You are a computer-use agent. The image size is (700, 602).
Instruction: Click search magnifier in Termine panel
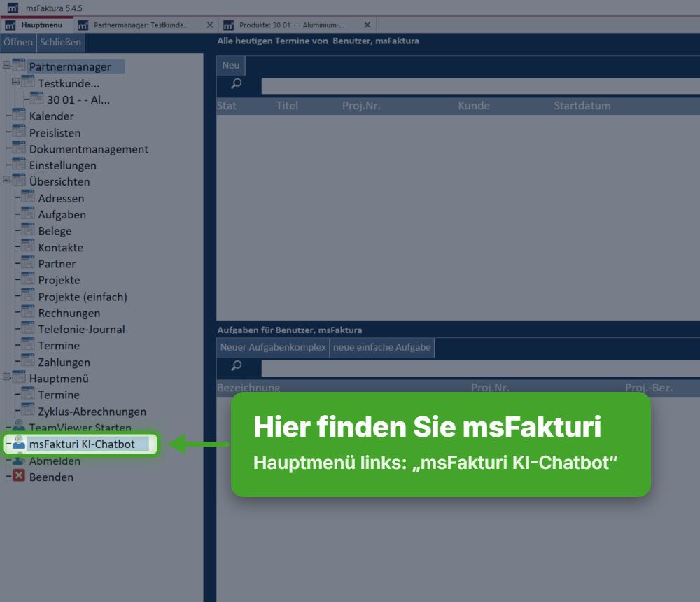[x=237, y=83]
